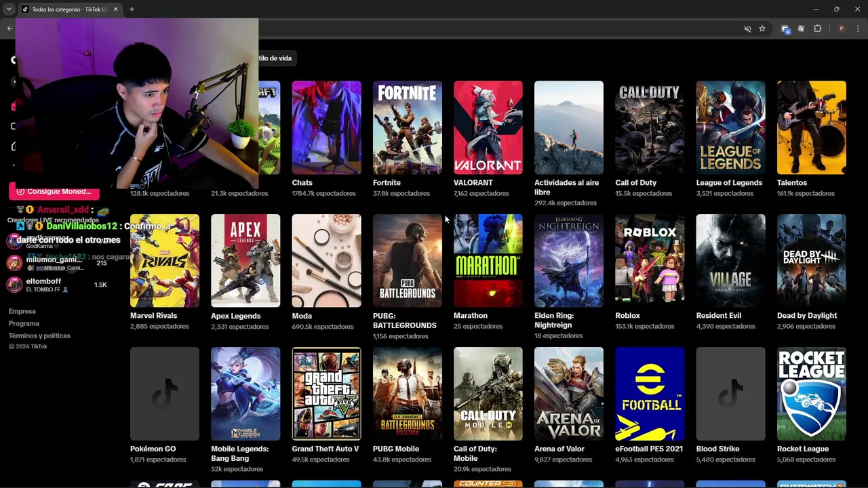Viewport: 868px width, 488px height.
Task: Click '5,068 espectadores' under Rocket League
Action: tap(806, 460)
